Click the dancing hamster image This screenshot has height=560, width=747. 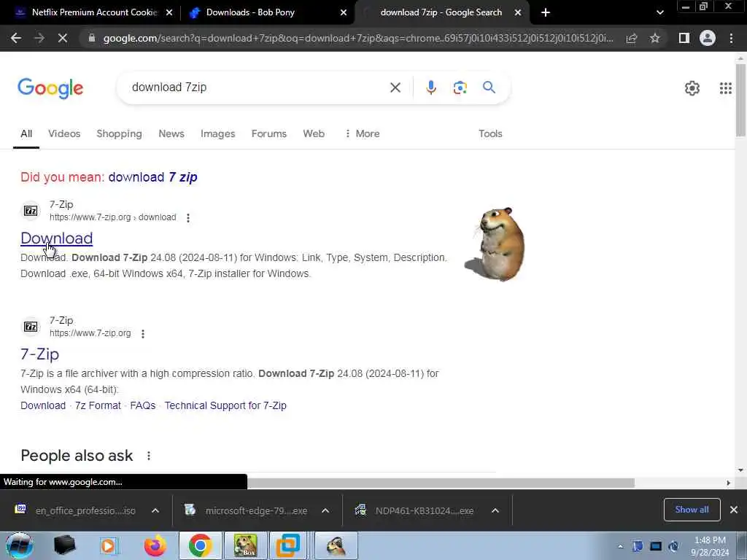coord(495,244)
